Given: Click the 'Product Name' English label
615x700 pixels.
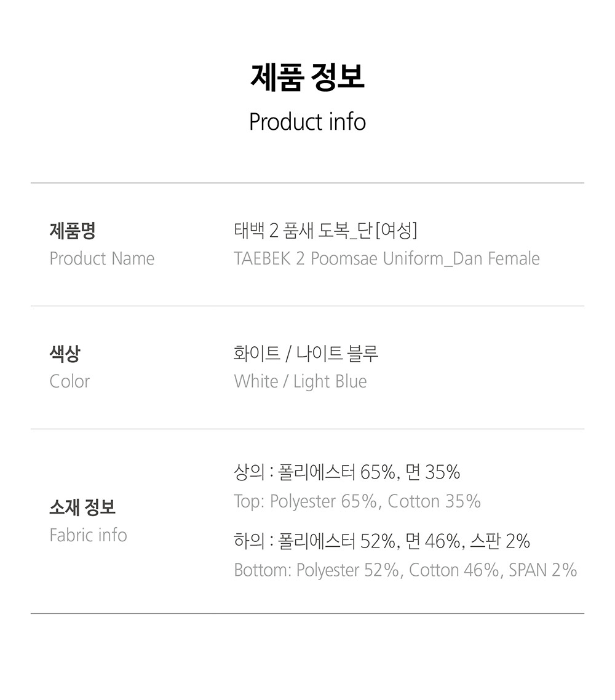Looking at the screenshot, I should pos(102,258).
